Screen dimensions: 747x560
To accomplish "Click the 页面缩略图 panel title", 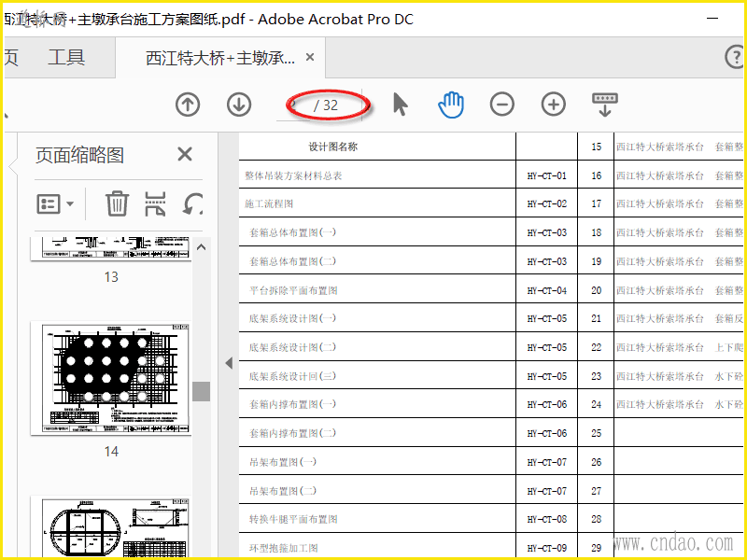I will pyautogui.click(x=79, y=155).
